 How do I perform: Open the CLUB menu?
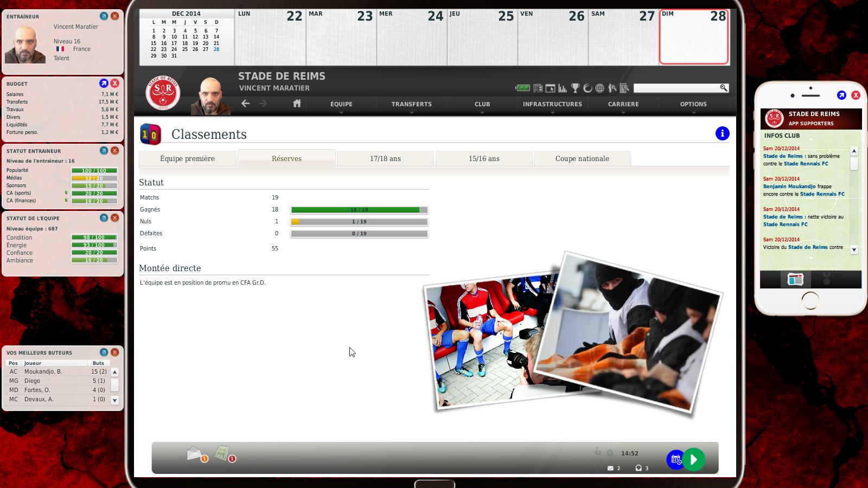tap(482, 104)
